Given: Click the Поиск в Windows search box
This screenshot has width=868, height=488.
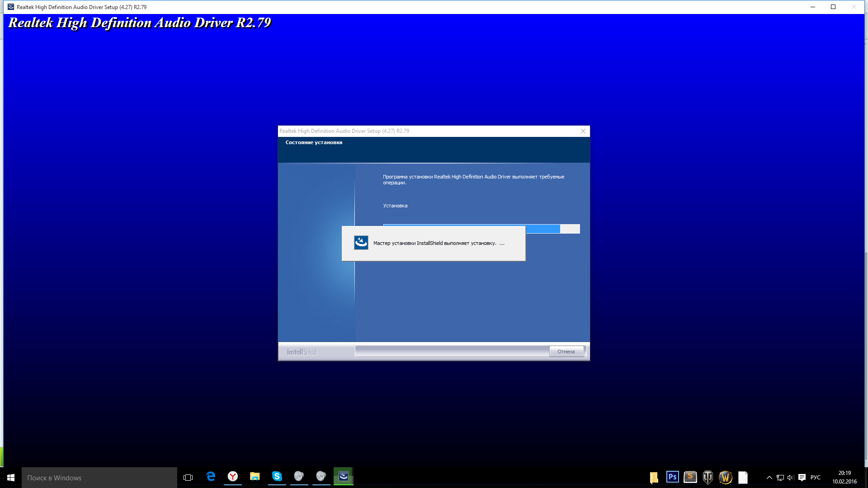Looking at the screenshot, I should click(99, 478).
